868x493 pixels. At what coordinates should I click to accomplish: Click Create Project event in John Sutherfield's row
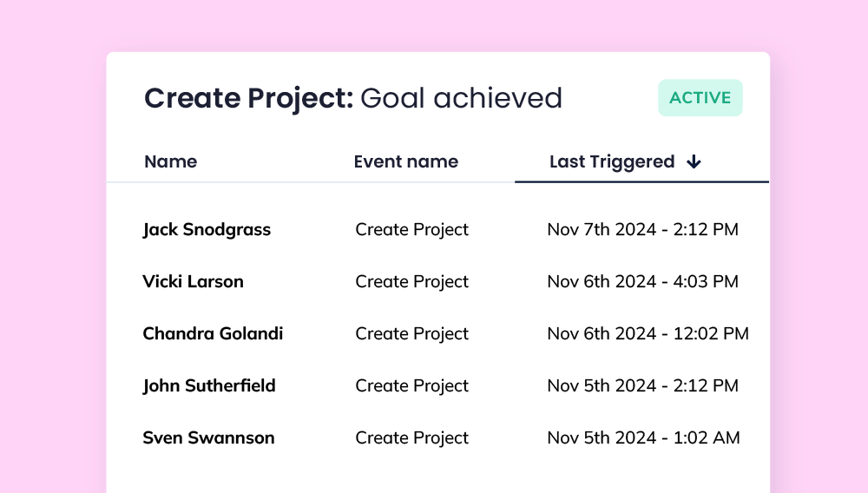(411, 385)
